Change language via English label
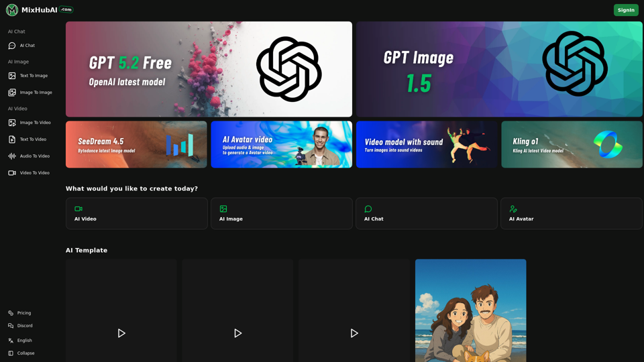 [x=24, y=341]
